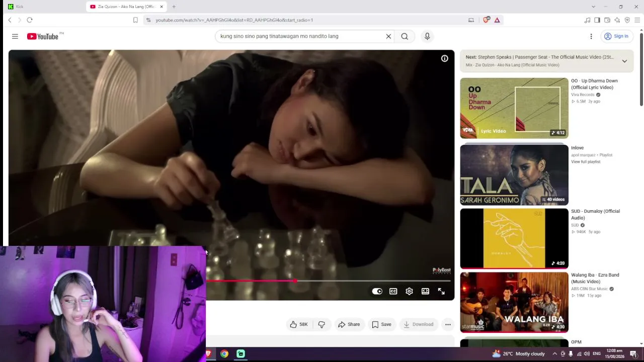This screenshot has width=644, height=362.
Task: Open the Windows notification center
Action: (x=634, y=354)
